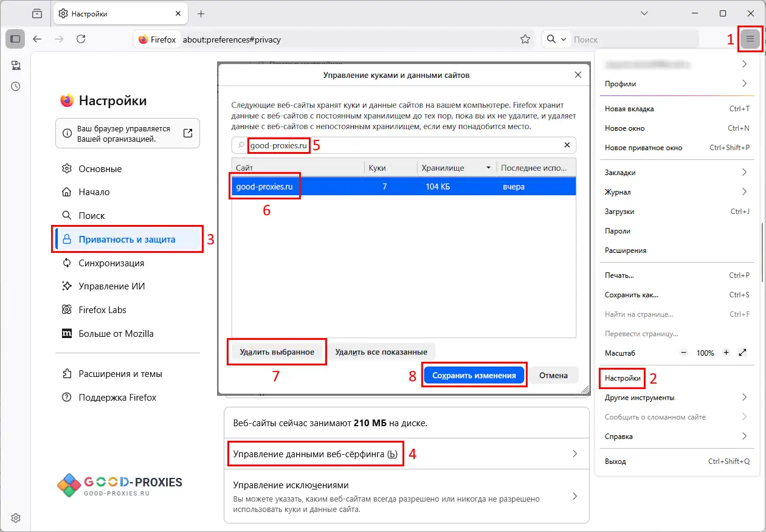Open Расширения from the application menu

point(677,250)
